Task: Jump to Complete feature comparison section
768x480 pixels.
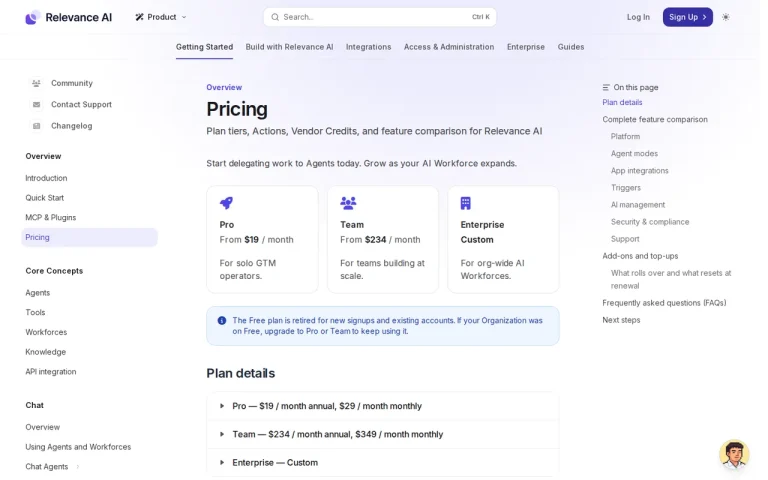Action: click(x=655, y=120)
